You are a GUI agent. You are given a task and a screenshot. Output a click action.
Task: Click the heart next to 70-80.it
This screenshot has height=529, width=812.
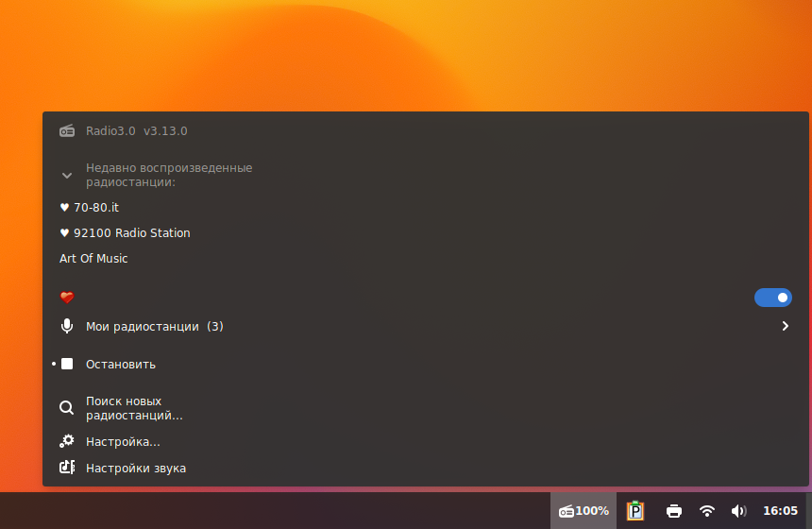pyautogui.click(x=64, y=207)
